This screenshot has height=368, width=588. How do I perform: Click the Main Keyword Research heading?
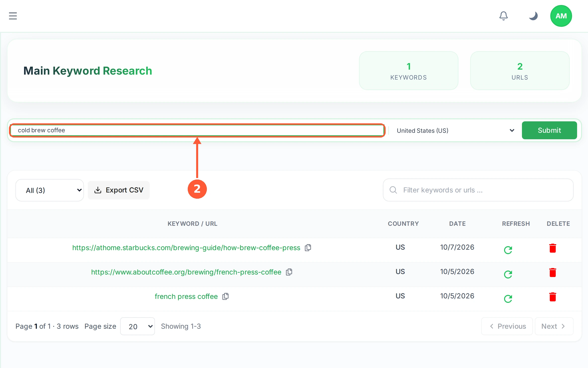pos(88,71)
